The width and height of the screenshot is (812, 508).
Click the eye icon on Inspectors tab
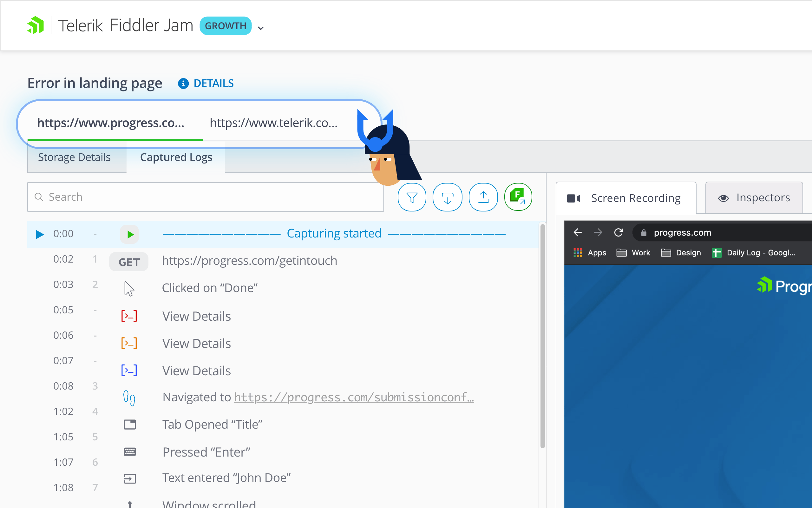(723, 198)
